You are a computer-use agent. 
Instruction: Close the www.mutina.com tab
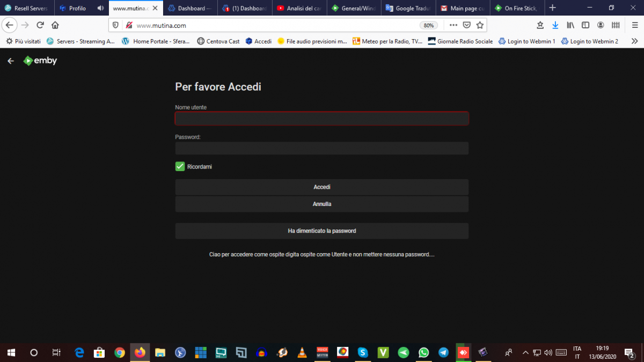point(155,8)
